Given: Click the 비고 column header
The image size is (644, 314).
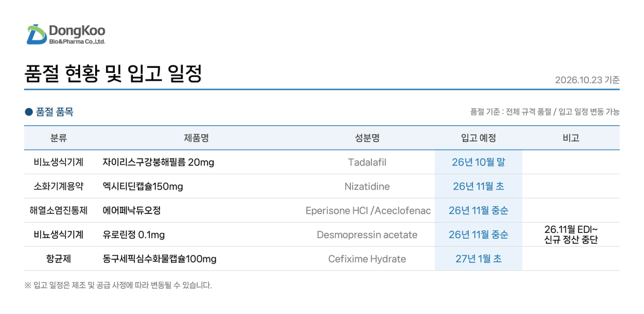Looking at the screenshot, I should click(x=571, y=138).
